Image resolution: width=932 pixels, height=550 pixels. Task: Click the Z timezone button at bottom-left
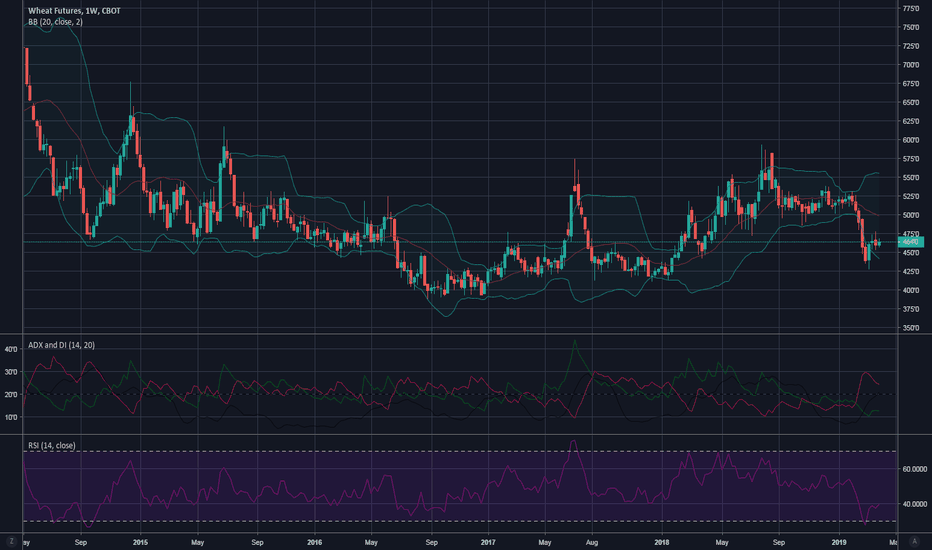click(11, 542)
